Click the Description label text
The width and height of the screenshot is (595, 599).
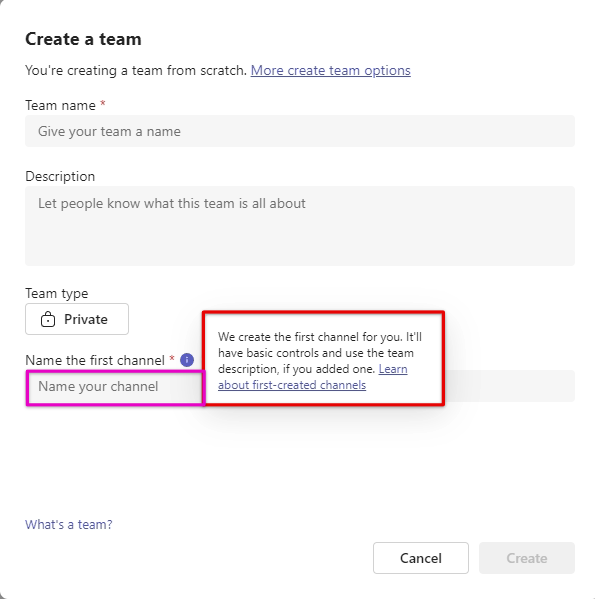60,176
